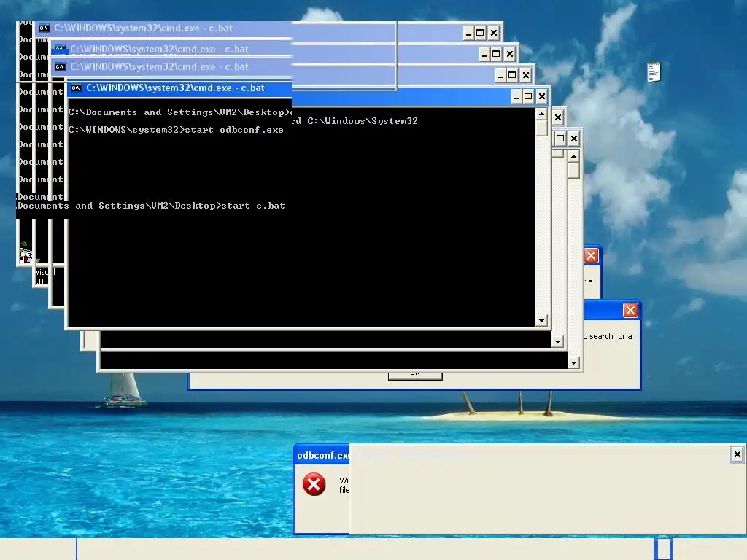Click the red close button of 'search for a' dialog
Viewport: 747px width, 560px height.
pyautogui.click(x=630, y=311)
